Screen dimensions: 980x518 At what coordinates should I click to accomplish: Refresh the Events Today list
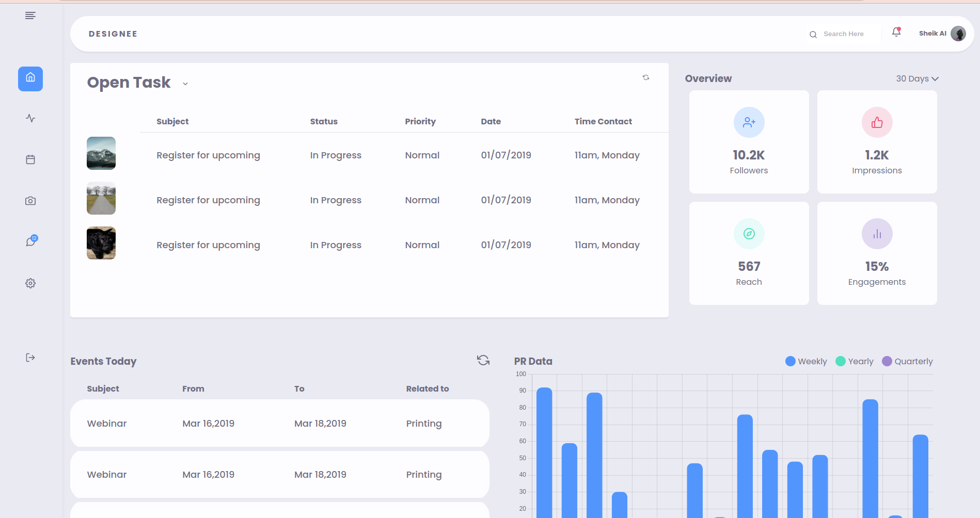pos(483,360)
